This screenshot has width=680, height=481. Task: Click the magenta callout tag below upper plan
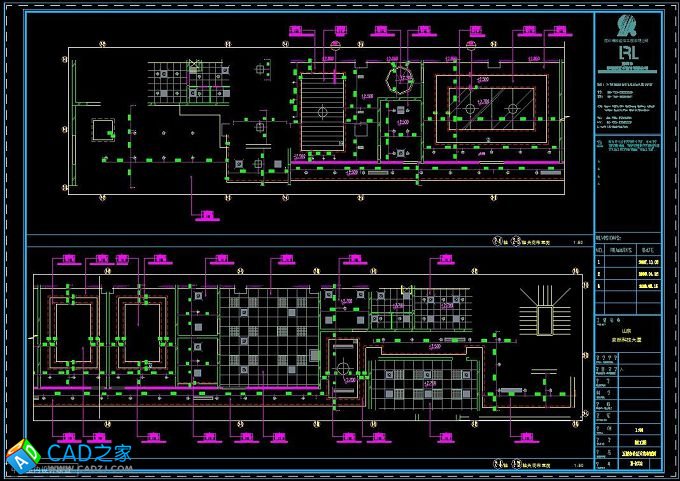click(x=207, y=213)
